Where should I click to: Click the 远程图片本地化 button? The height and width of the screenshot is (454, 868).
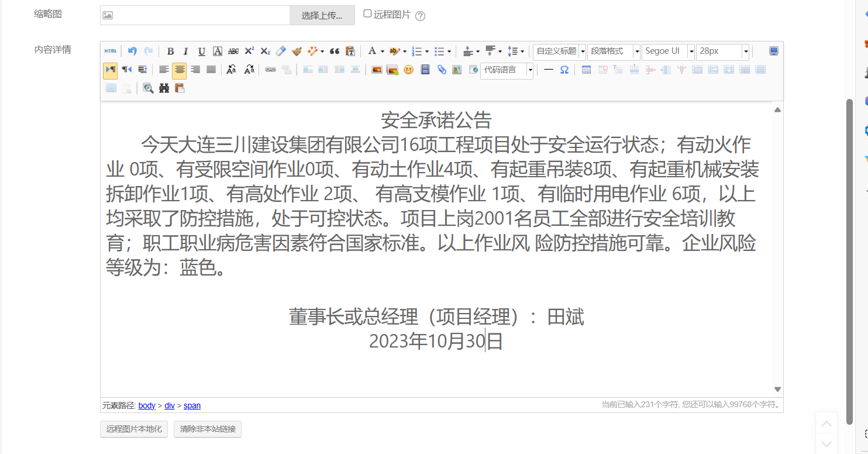click(134, 429)
